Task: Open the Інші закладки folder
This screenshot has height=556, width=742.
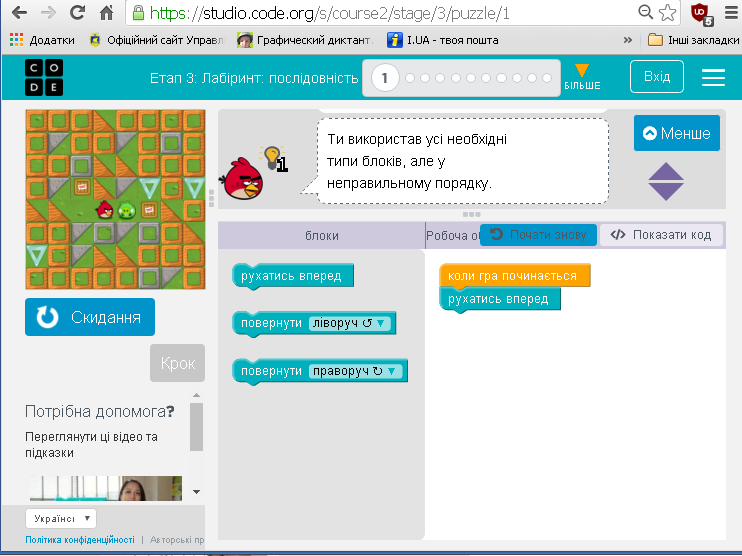Action: (693, 40)
